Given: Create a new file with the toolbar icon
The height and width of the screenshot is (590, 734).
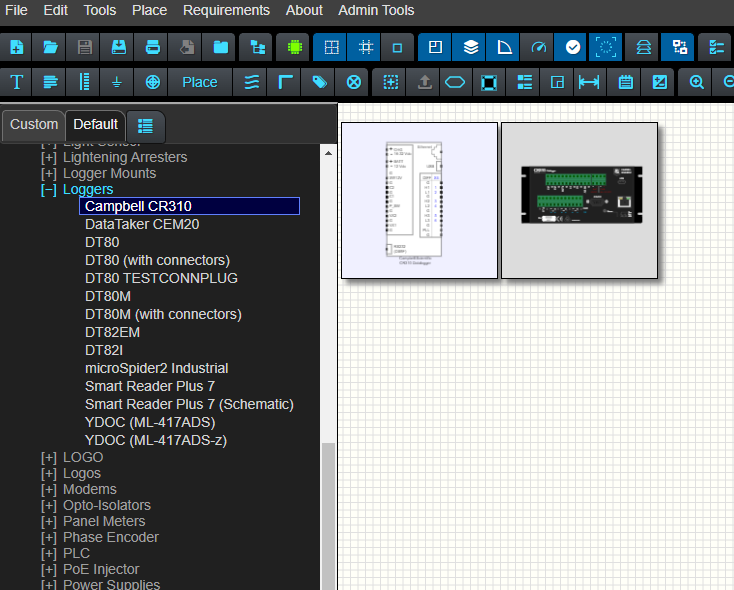Looking at the screenshot, I should pyautogui.click(x=16, y=47).
